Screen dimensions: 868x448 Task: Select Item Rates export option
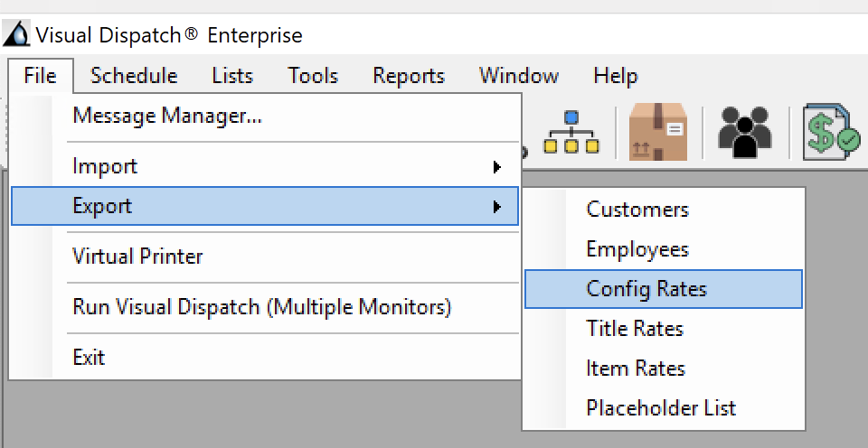coord(663,369)
